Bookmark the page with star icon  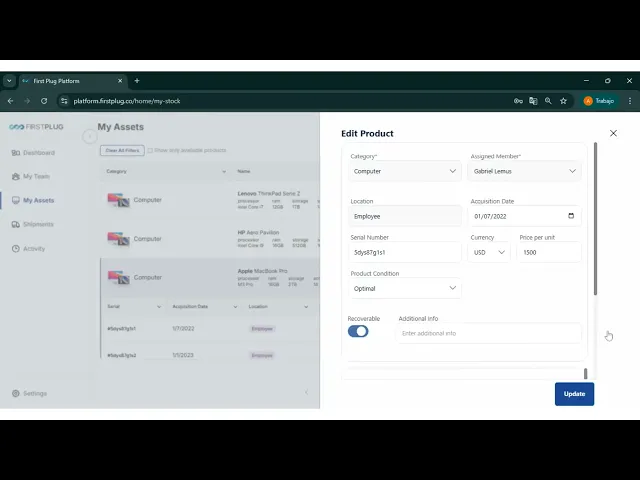tap(563, 101)
